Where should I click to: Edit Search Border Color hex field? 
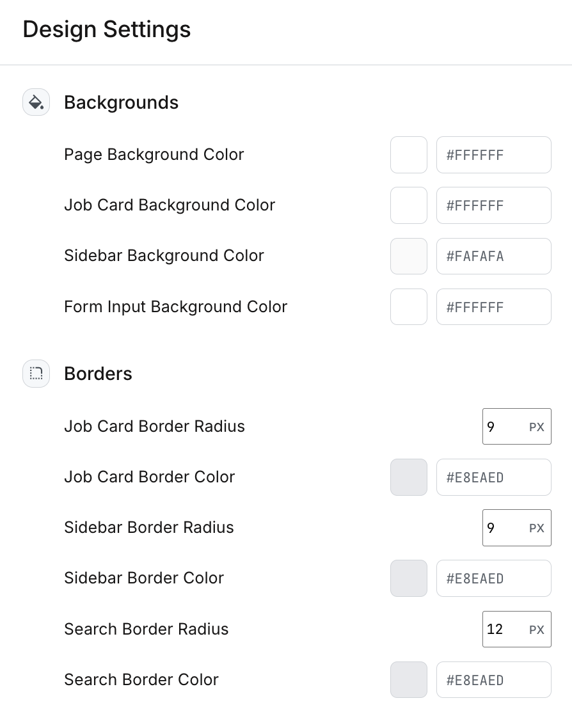[x=493, y=679]
